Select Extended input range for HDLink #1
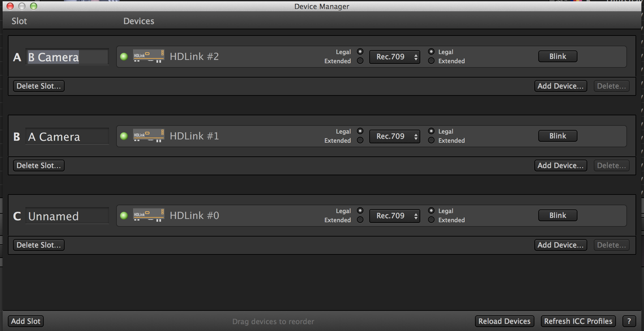This screenshot has width=644, height=331. click(x=360, y=140)
